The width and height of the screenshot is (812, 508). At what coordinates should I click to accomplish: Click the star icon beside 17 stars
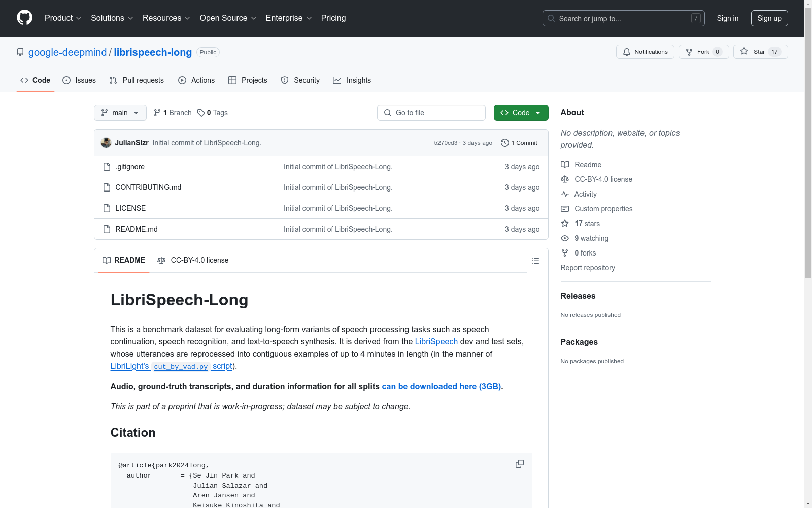coord(565,224)
